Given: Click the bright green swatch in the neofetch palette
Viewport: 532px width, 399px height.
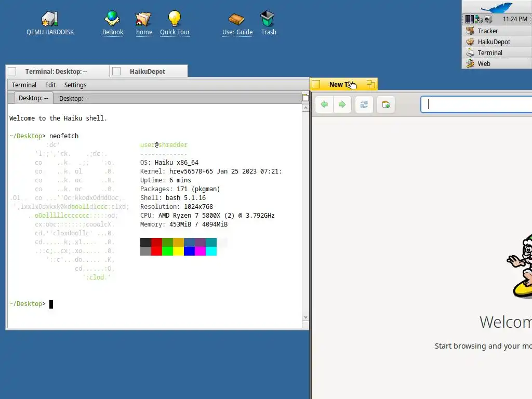Looking at the screenshot, I should 167,251.
